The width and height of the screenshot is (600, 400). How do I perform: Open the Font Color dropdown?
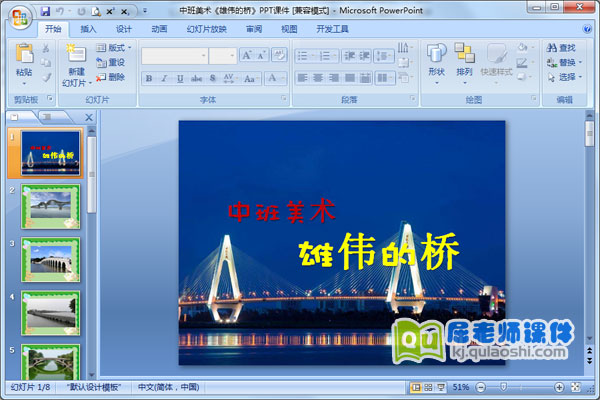tap(276, 78)
